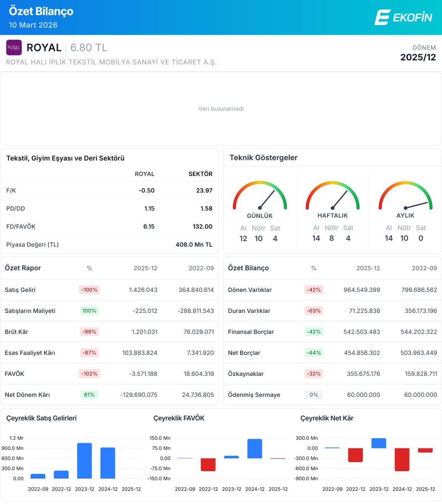
Task: Click the -100% badge for Satış Geliri
Action: [89, 290]
